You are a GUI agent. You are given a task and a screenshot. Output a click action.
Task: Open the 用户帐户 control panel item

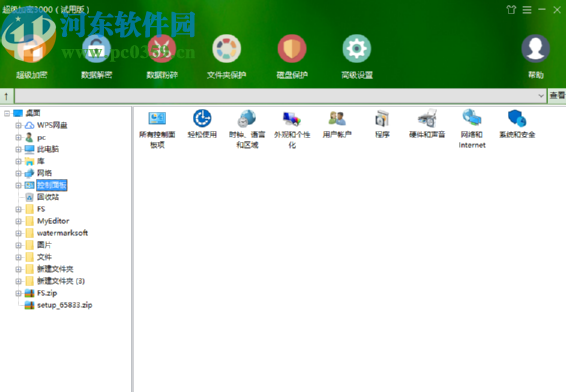(x=337, y=125)
